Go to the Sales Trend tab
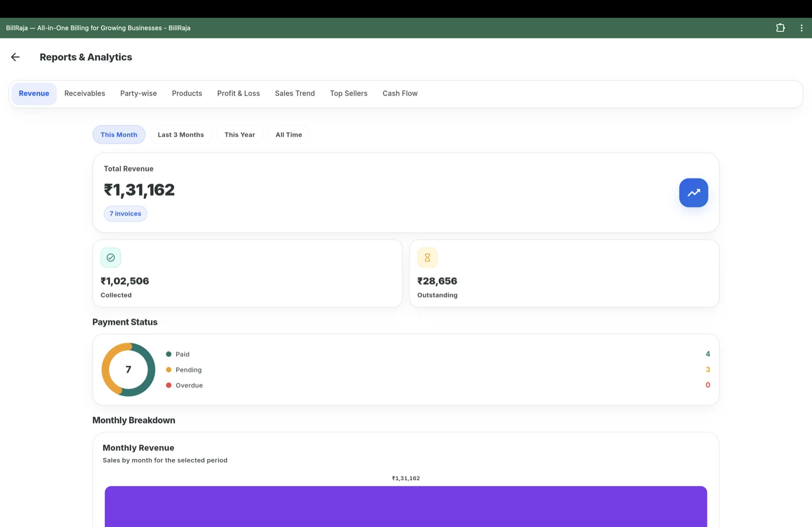This screenshot has height=527, width=812. pyautogui.click(x=295, y=94)
